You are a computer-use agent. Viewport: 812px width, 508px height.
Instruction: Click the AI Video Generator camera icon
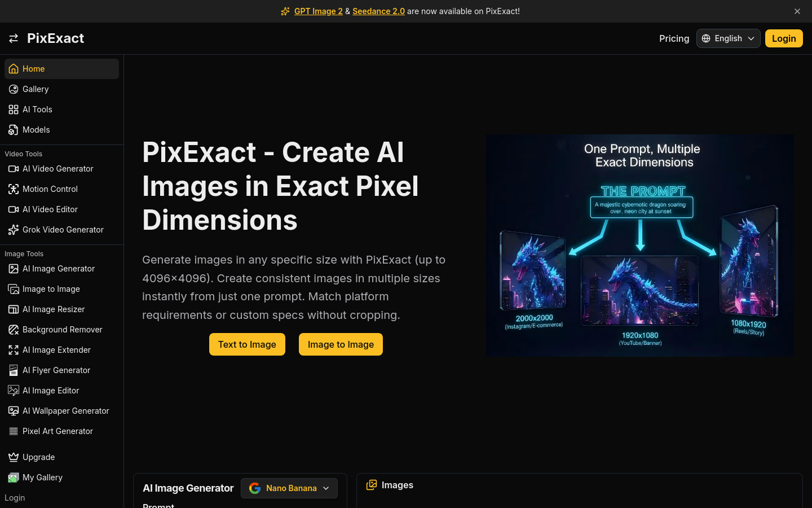tap(14, 169)
